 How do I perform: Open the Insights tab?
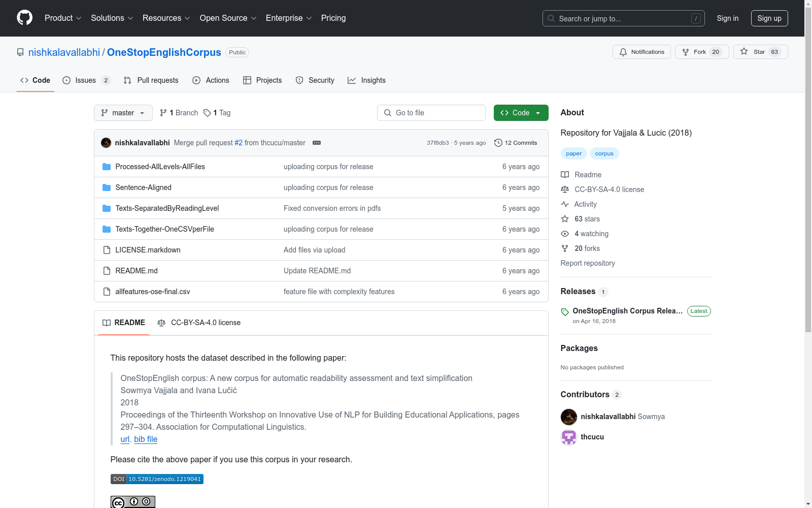click(x=366, y=80)
